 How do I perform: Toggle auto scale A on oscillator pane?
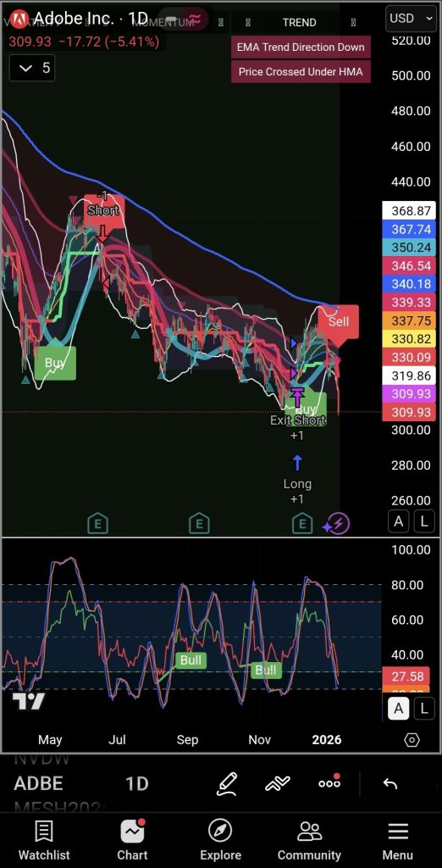[x=399, y=708]
